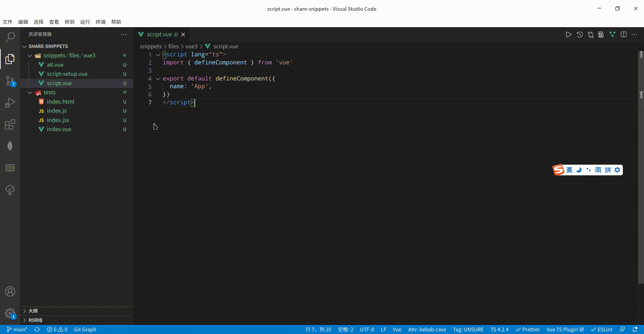Open Source Control view with 7 badge
The height and width of the screenshot is (334, 644).
[10, 81]
